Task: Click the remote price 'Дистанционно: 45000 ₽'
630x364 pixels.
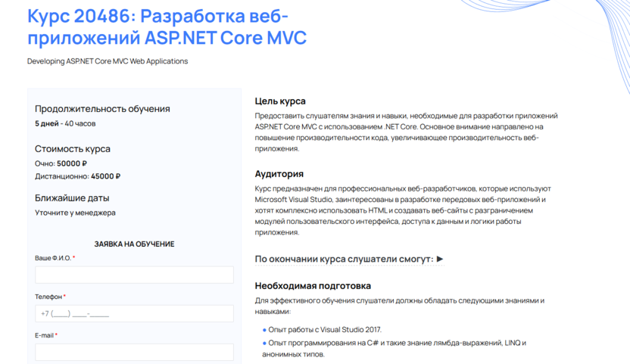Action: pyautogui.click(x=77, y=176)
